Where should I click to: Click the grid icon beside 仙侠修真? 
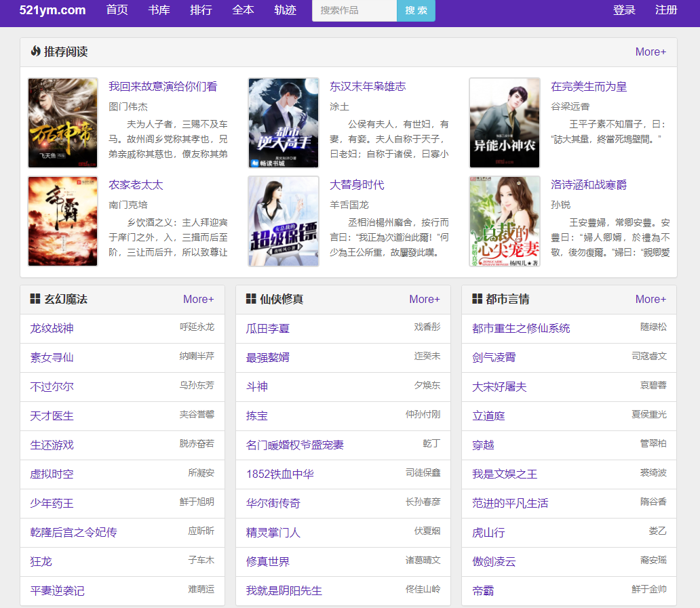click(x=251, y=299)
